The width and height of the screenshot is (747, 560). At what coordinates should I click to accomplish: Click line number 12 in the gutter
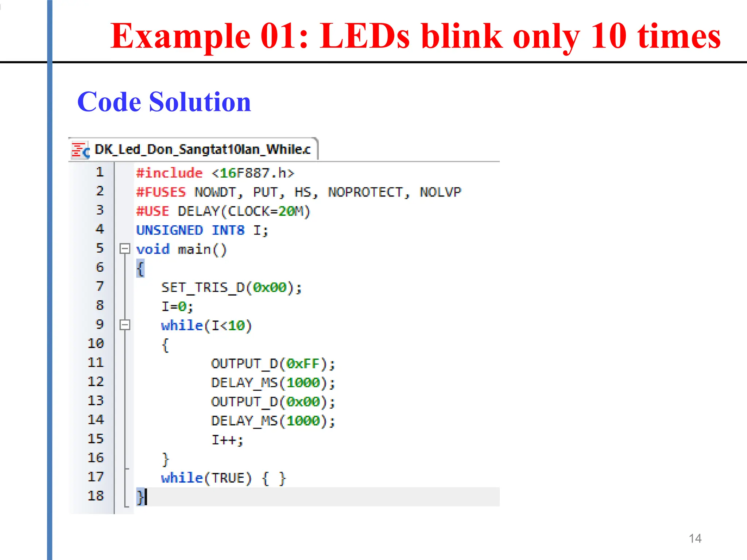[x=96, y=382]
